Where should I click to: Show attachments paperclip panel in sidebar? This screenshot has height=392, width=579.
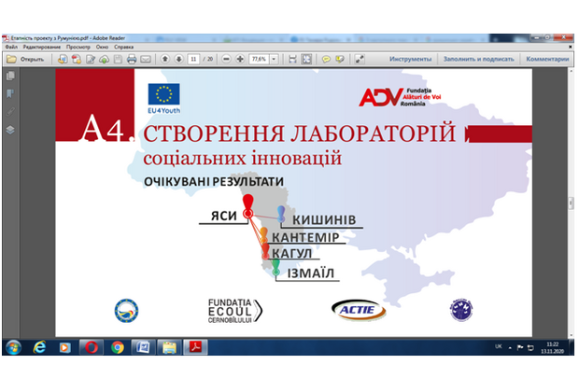coord(10,111)
